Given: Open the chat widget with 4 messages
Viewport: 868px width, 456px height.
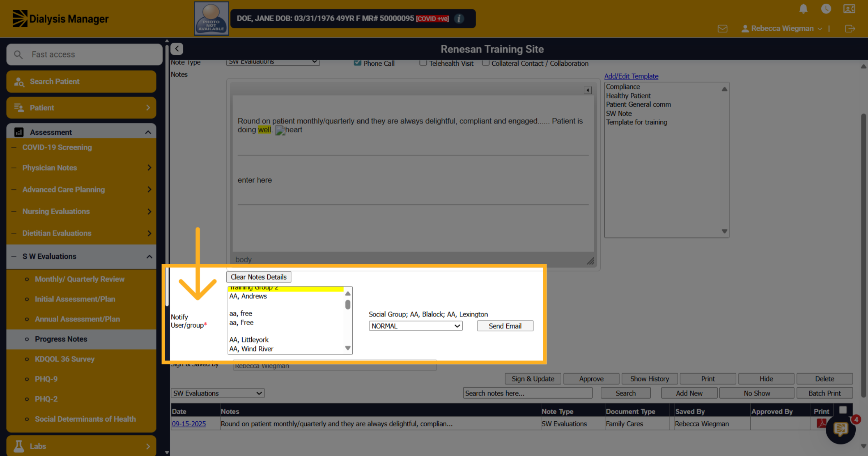Looking at the screenshot, I should pyautogui.click(x=841, y=429).
